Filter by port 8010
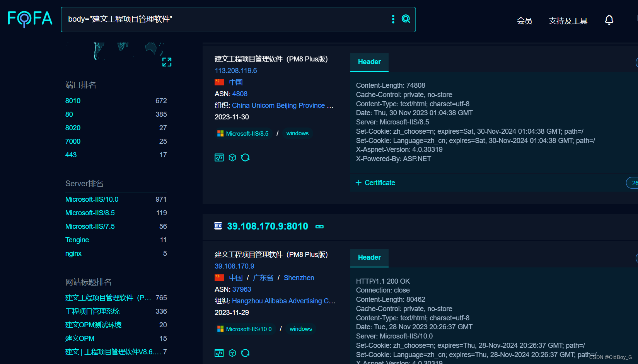The width and height of the screenshot is (638, 364). click(x=73, y=101)
